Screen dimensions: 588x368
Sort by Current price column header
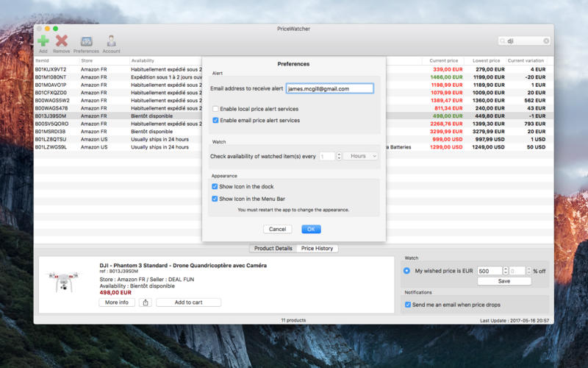pyautogui.click(x=444, y=60)
